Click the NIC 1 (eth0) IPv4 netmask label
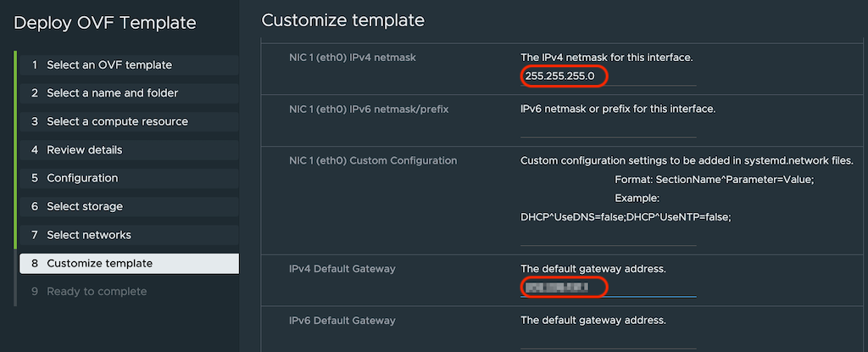The width and height of the screenshot is (868, 352). click(358, 58)
